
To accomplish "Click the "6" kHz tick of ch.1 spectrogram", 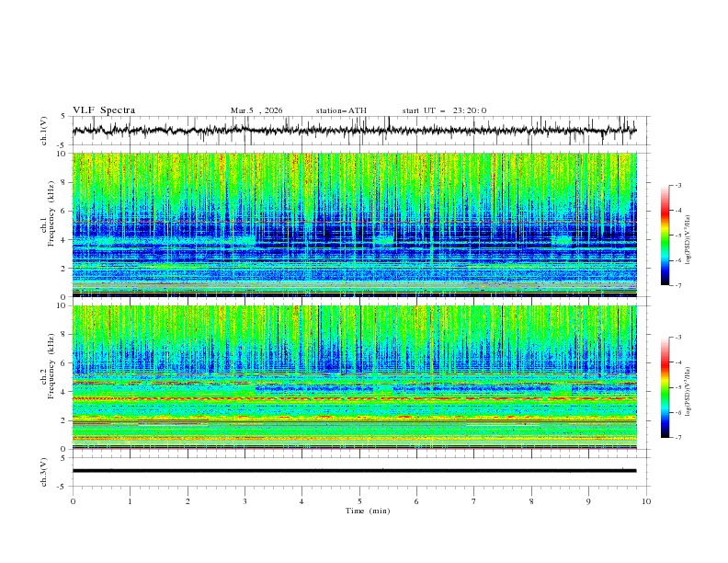I will click(64, 211).
